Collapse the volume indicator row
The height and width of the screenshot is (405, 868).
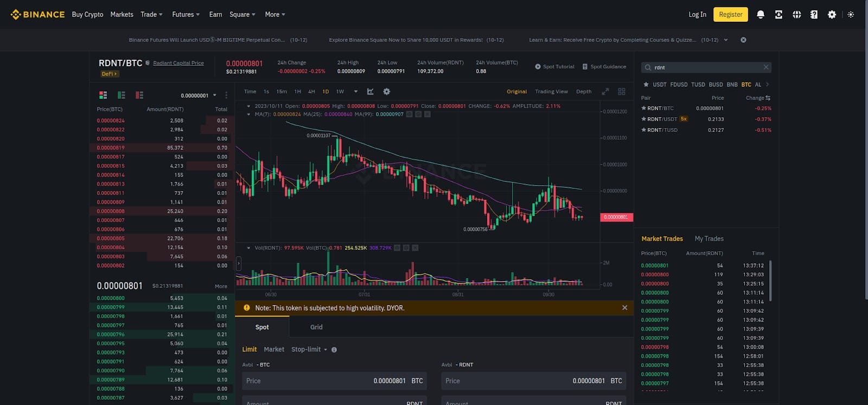coord(248,248)
